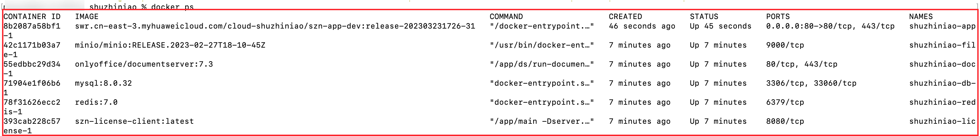This screenshot has width=980, height=136.
Task: Click the swr.cn-east-3.myhuaweicloud.com image path
Action: (x=275, y=26)
